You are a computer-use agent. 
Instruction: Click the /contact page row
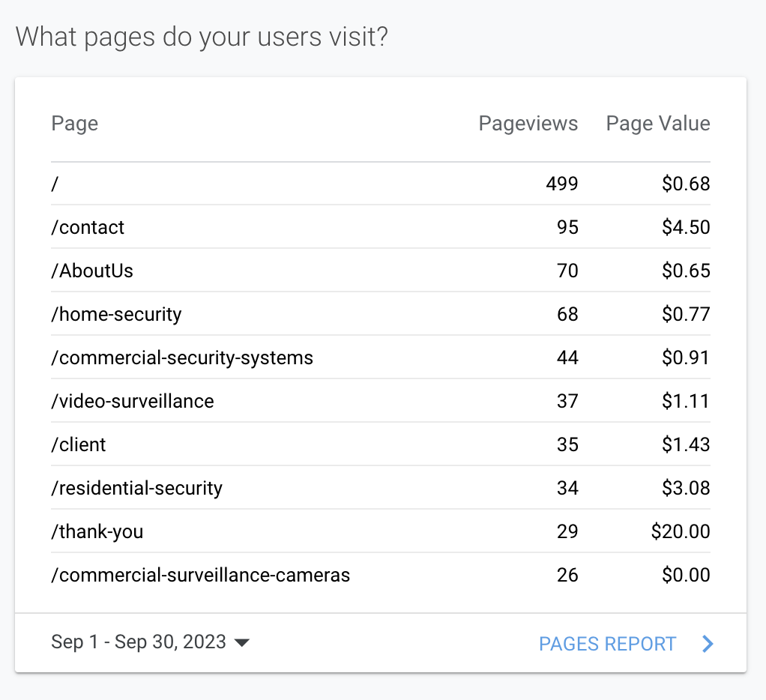[88, 227]
